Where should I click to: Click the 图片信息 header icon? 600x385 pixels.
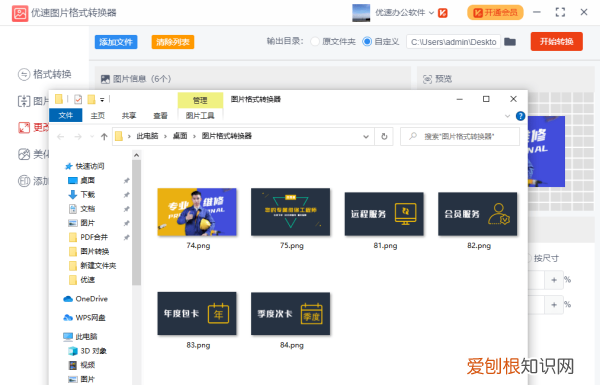point(105,79)
